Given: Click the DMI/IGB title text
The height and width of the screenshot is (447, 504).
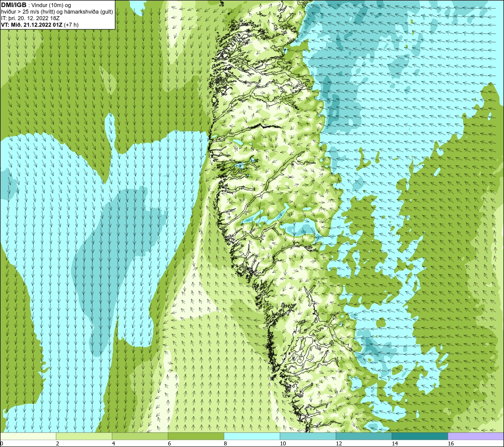Looking at the screenshot, I should coord(14,5).
